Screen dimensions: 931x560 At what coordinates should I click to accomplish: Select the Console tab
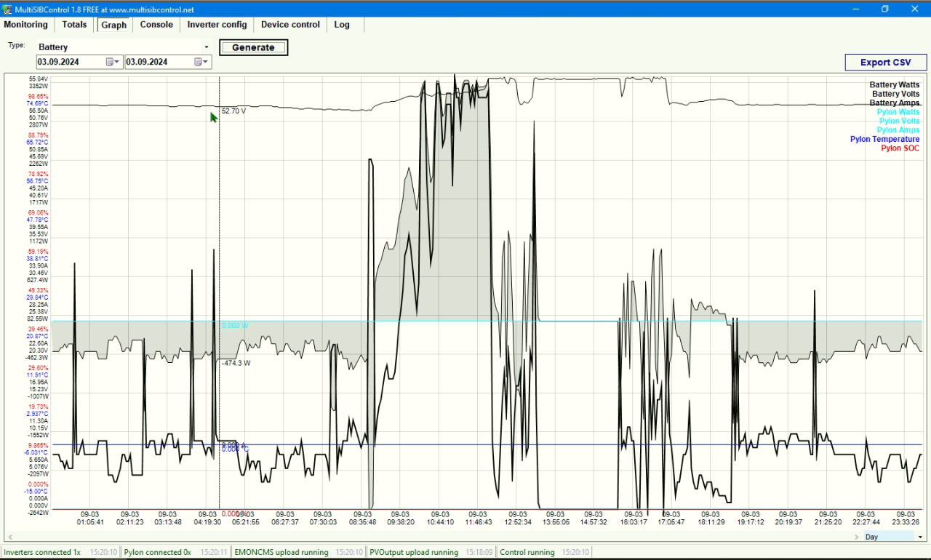(156, 25)
